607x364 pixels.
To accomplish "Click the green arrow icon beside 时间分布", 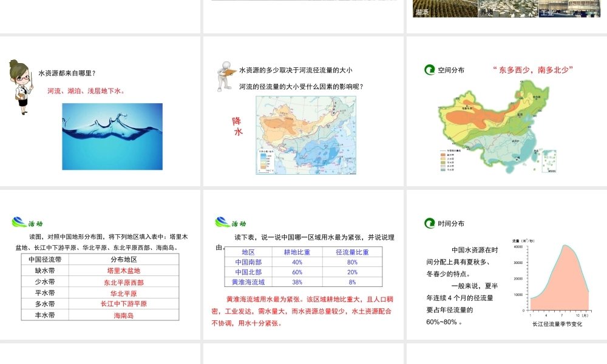I will pos(429,223).
